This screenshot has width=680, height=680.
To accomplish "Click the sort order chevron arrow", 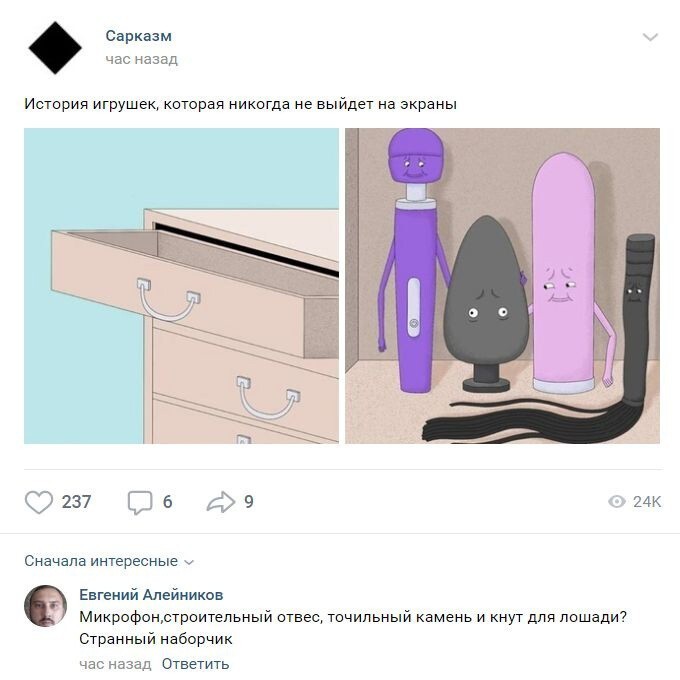I will 189,562.
